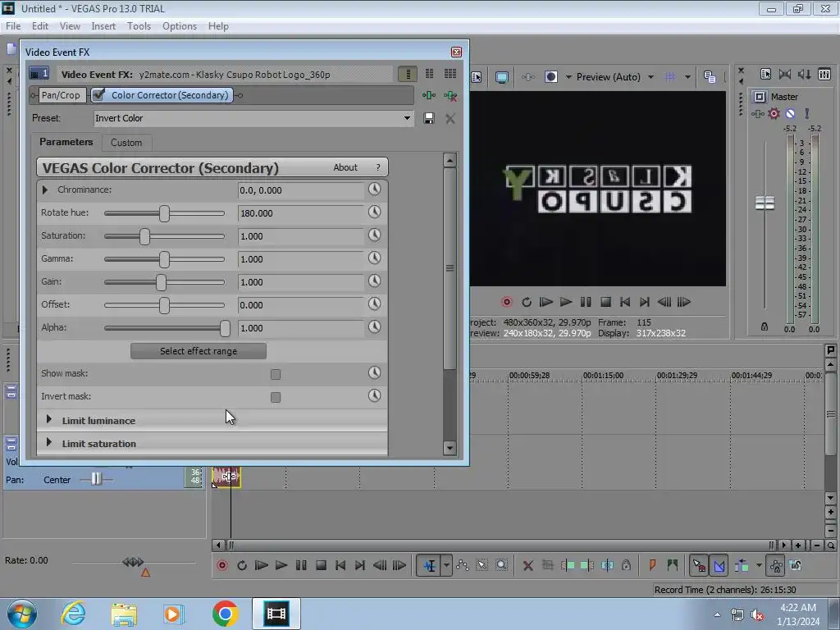Image resolution: width=840 pixels, height=630 pixels.
Task: Toggle Enable Snapping in timeline toolbar
Action: coord(699,565)
